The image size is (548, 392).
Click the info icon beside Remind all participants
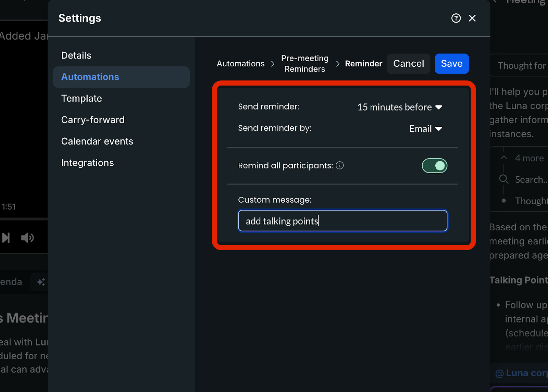click(340, 166)
